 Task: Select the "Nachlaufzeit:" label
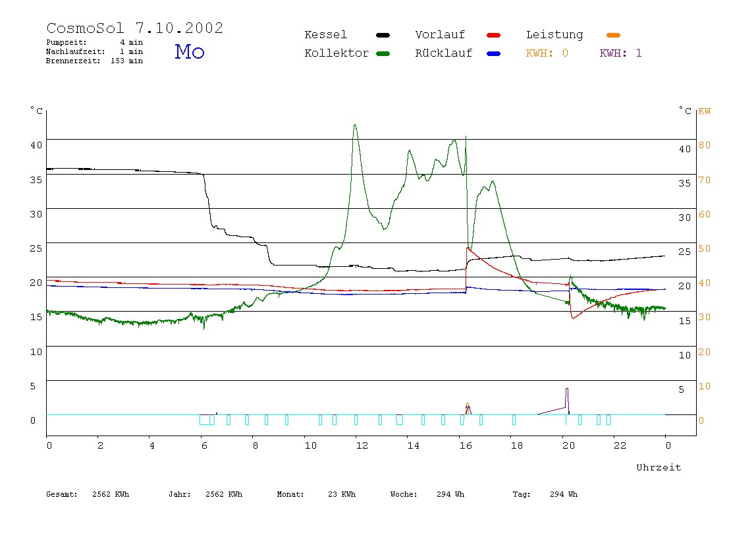(76, 51)
